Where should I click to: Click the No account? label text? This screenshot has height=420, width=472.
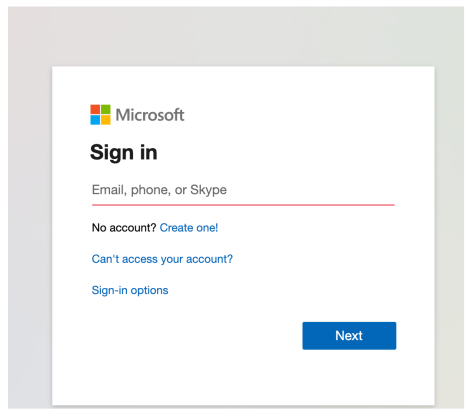point(124,228)
